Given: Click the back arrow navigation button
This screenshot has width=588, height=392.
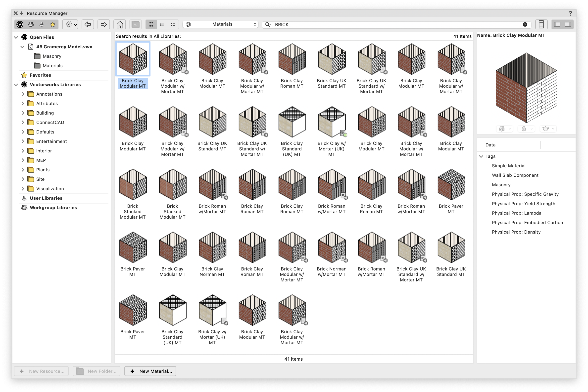Looking at the screenshot, I should pyautogui.click(x=88, y=24).
